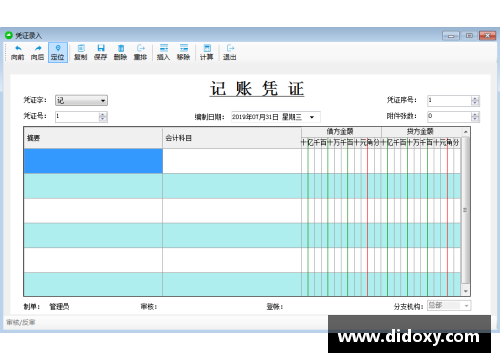Click the 会计科目 column header
The height and width of the screenshot is (362, 500).
pos(232,138)
